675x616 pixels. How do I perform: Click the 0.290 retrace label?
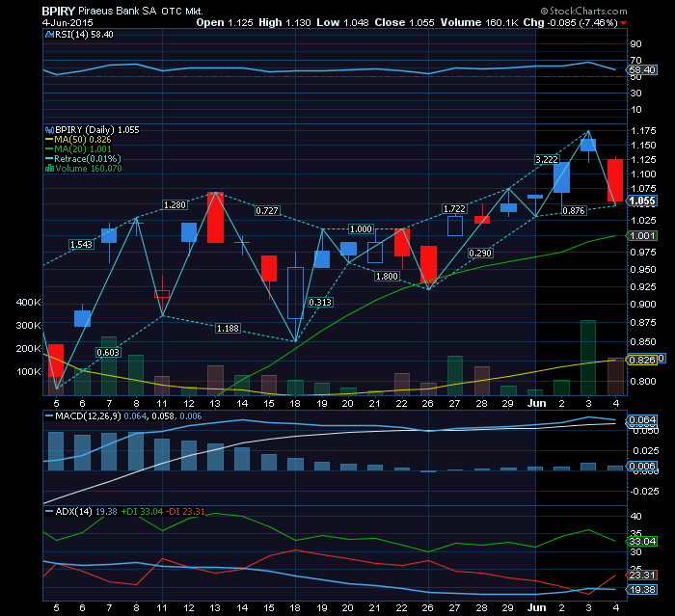tap(480, 254)
